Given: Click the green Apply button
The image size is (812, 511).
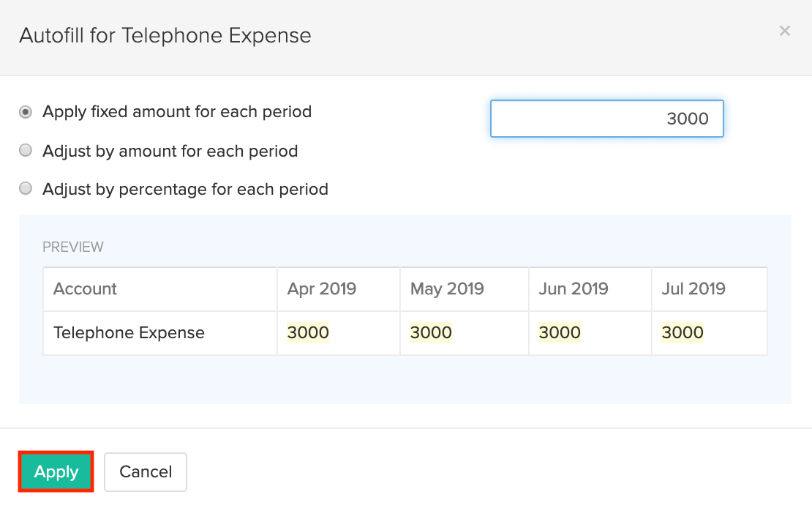Looking at the screenshot, I should 56,472.
